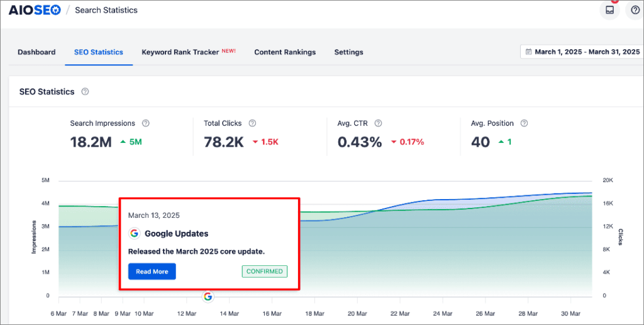Click the red 0.17% decrease indicator

(x=408, y=142)
